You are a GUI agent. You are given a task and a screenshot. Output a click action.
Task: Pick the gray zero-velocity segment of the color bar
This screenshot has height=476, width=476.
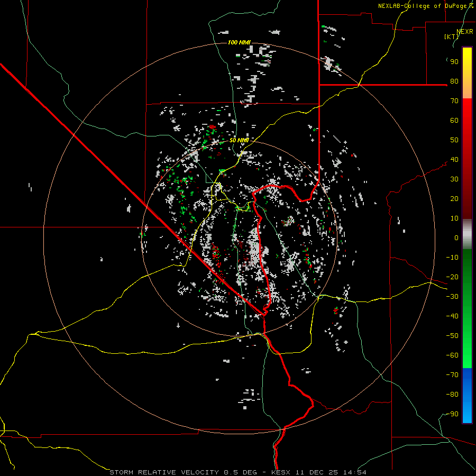click(x=467, y=234)
